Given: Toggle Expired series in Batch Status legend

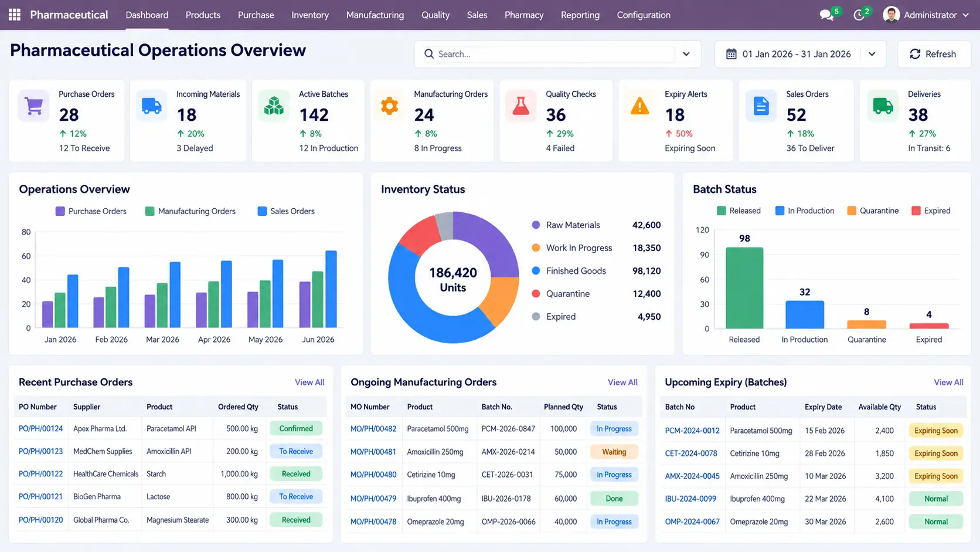Looking at the screenshot, I should click(931, 211).
